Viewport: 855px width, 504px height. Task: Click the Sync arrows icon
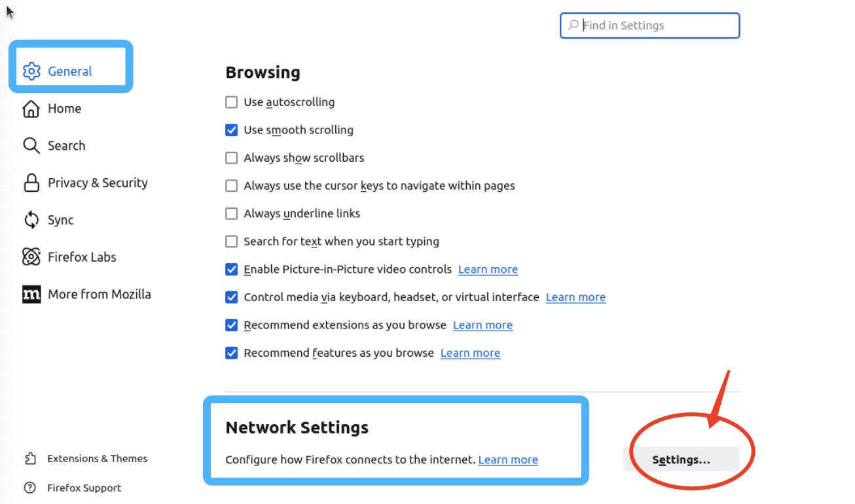(x=31, y=220)
